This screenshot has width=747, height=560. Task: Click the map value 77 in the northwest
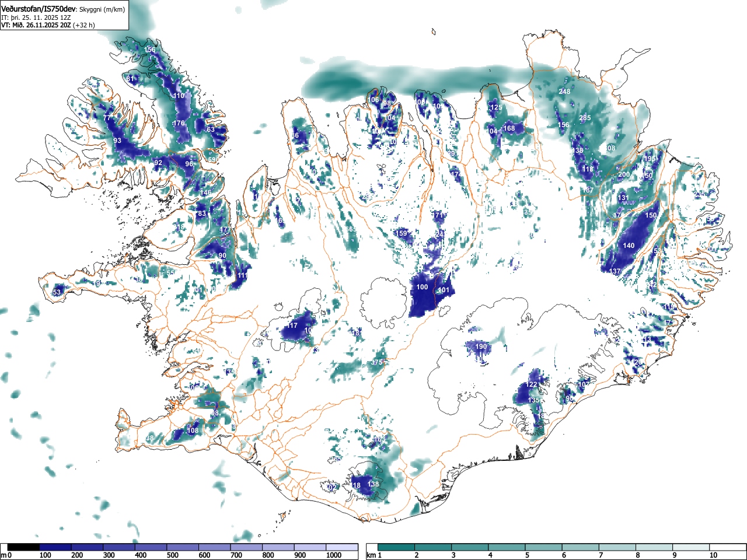click(x=107, y=118)
